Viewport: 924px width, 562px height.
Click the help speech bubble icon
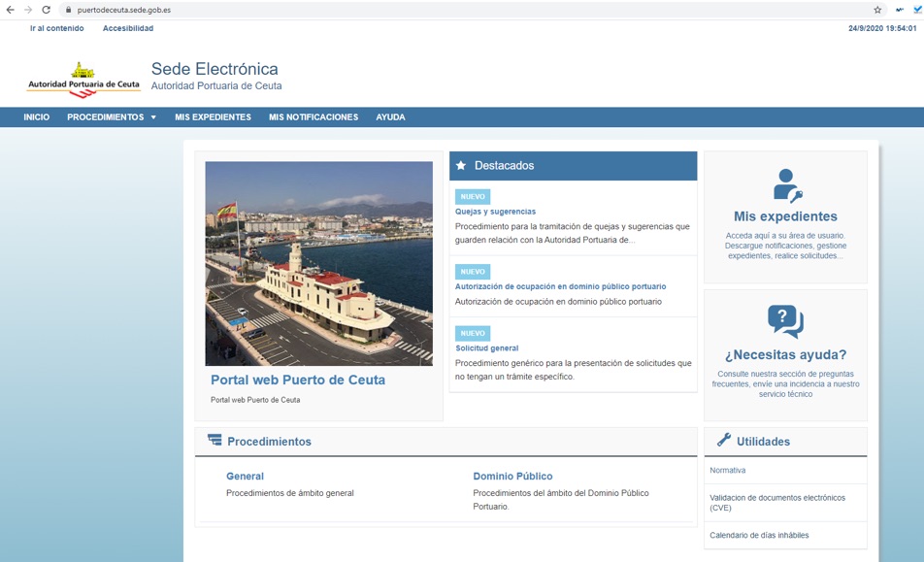[x=785, y=321]
